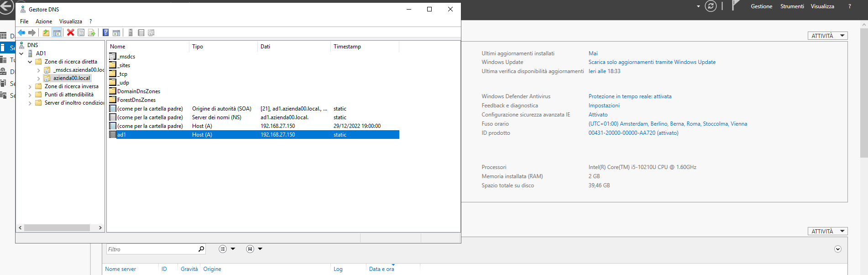
Task: Open Visualizza menu in Gestore DNS
Action: (71, 21)
